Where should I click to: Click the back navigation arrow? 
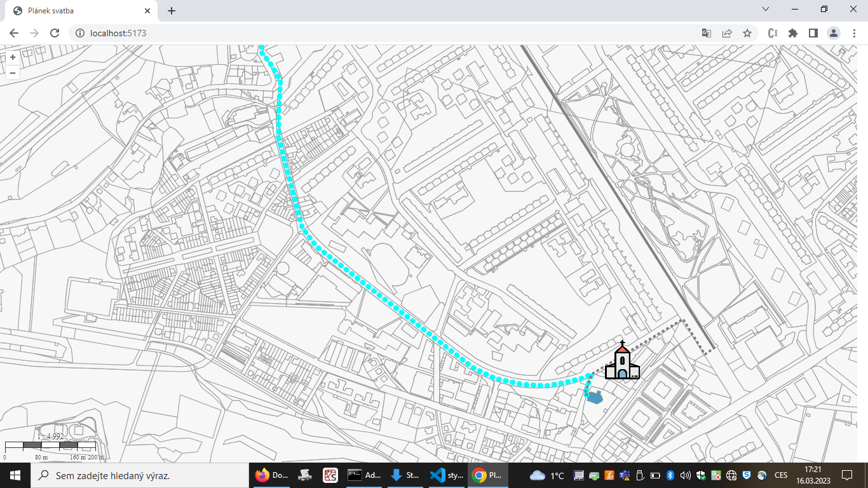[13, 32]
